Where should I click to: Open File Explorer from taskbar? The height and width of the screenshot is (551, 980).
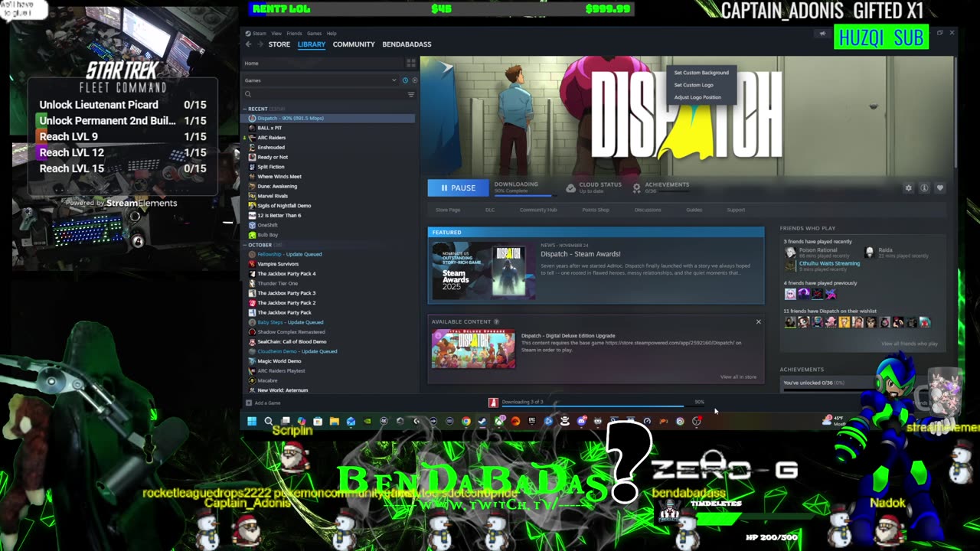pyautogui.click(x=335, y=421)
